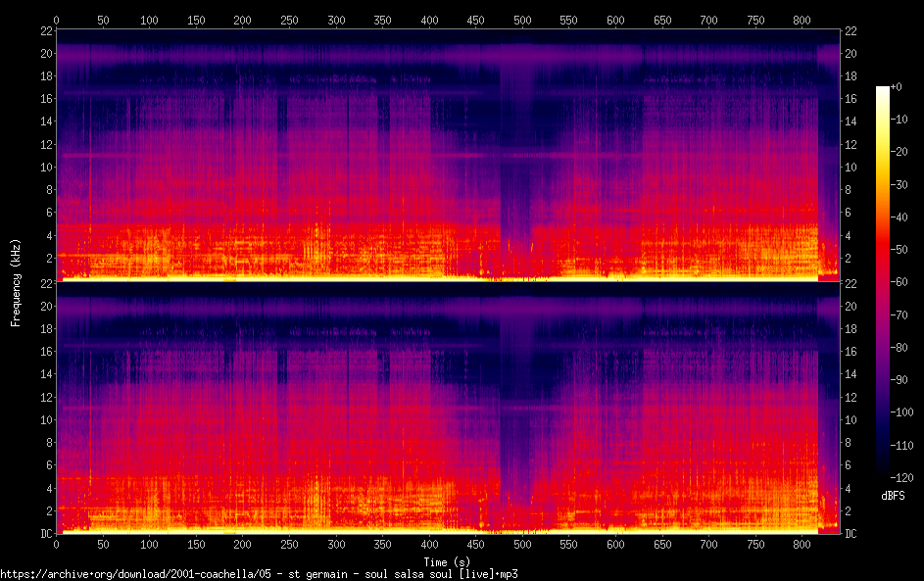
Task: Click the "Time (s)" axis label
Action: coord(447,562)
